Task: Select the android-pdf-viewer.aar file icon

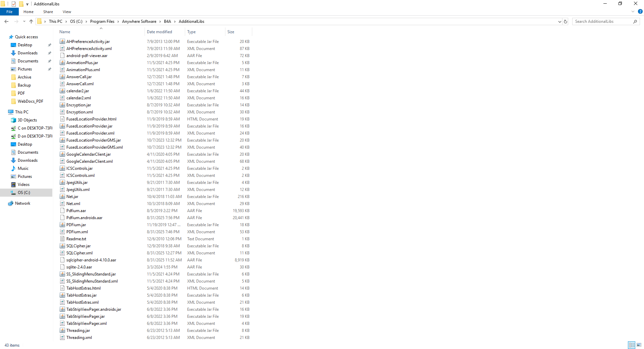Action: 62,56
